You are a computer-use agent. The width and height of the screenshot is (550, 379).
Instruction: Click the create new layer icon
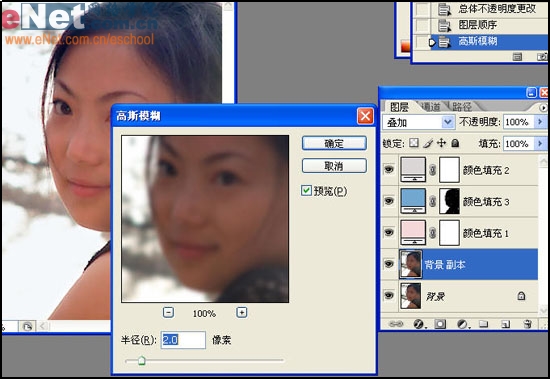(x=505, y=324)
